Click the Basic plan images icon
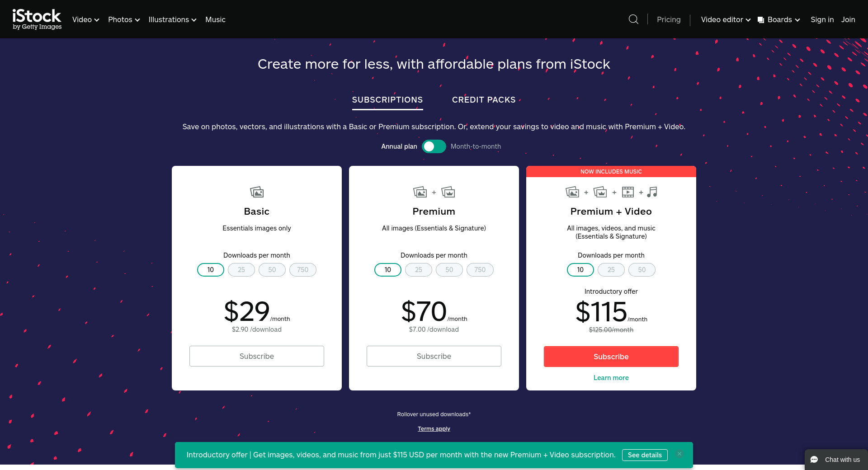Screen dimensions: 868x470 257,192
